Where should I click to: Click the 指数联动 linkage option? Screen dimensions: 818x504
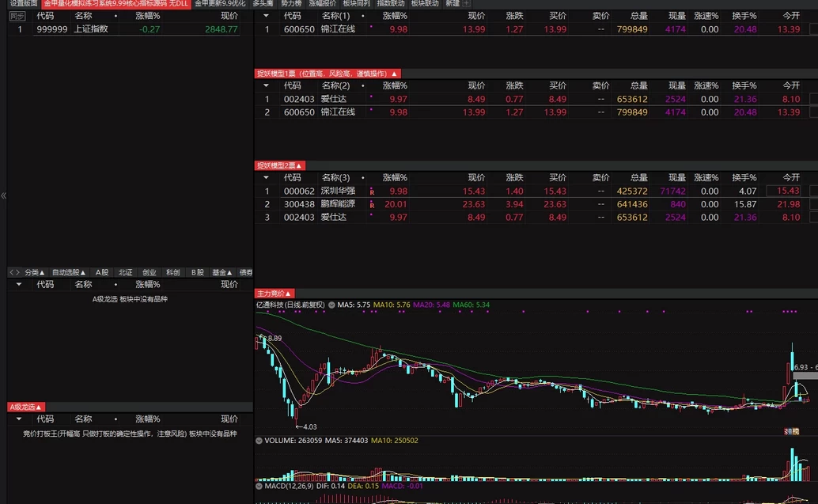pyautogui.click(x=392, y=4)
